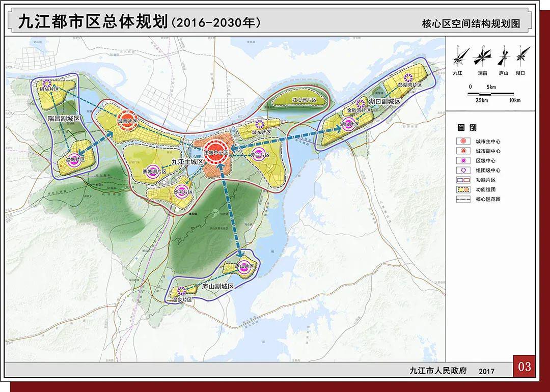Click the 庐山副城区 label on the map

coord(217,287)
